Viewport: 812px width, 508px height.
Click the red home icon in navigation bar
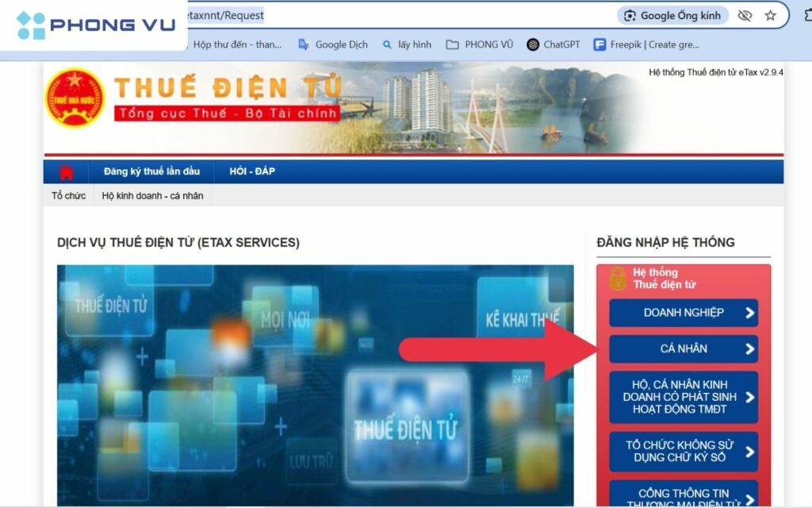[67, 172]
